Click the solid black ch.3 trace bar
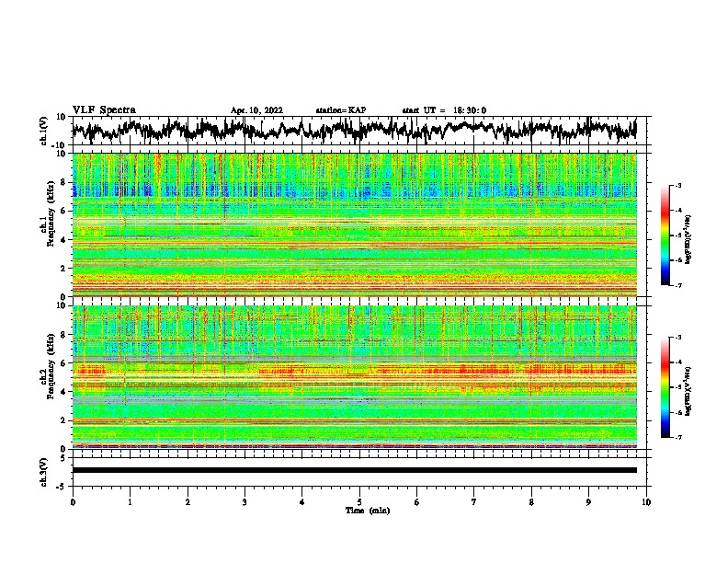The image size is (728, 563). (x=354, y=470)
